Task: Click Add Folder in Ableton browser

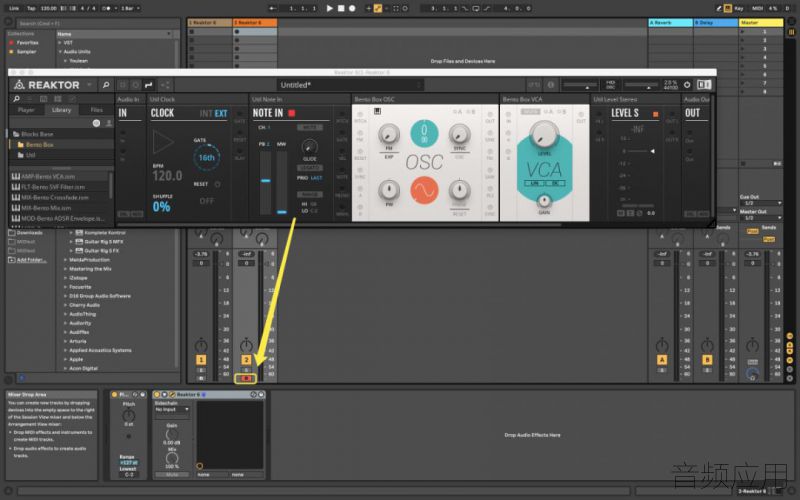Action: click(28, 260)
